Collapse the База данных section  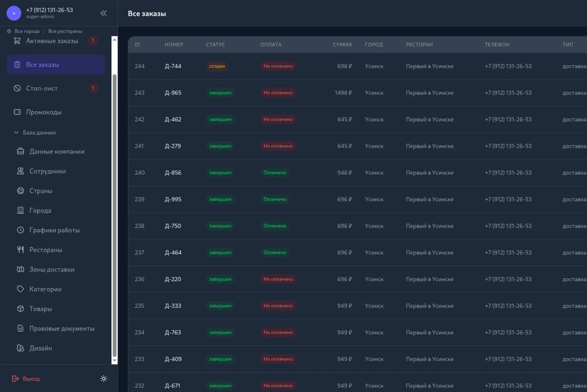pos(35,132)
